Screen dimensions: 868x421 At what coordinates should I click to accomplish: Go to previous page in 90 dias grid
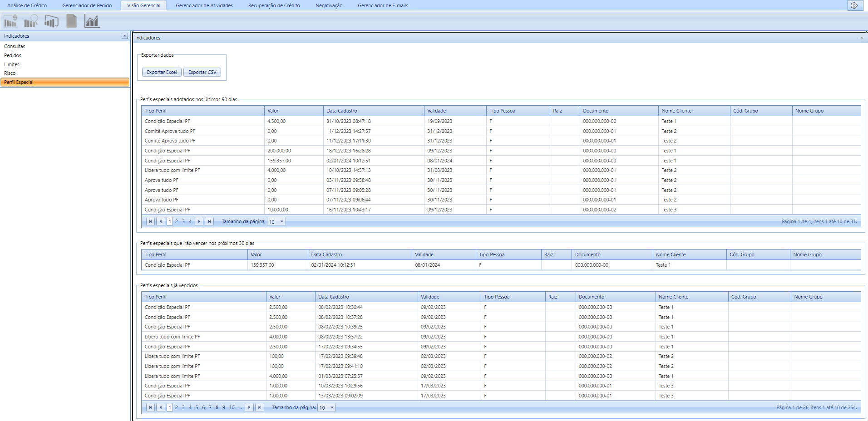click(x=161, y=221)
